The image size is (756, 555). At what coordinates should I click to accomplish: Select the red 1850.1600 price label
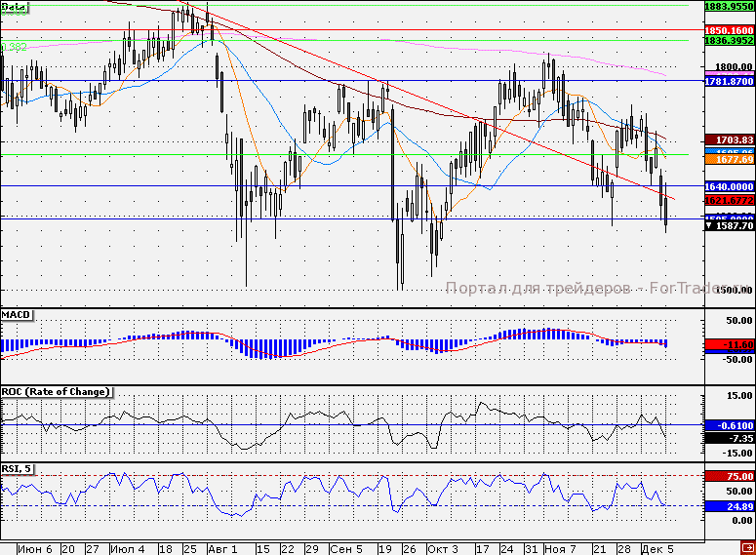[729, 30]
